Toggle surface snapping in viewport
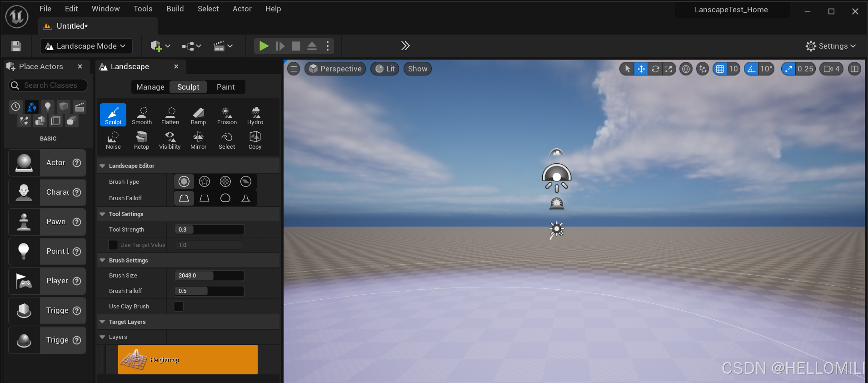 (703, 69)
